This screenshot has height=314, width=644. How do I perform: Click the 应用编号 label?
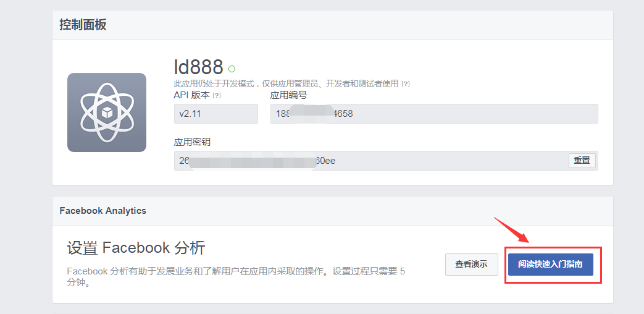[288, 96]
